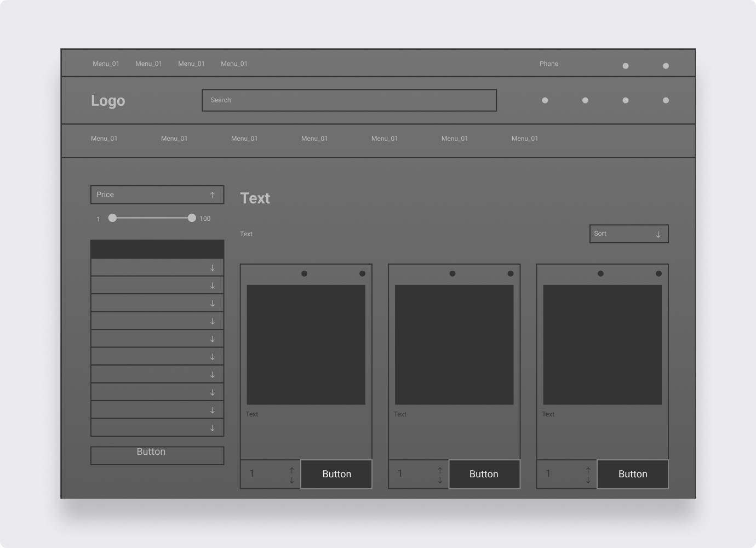Expand the second filter row in the sidebar list
This screenshot has width=756, height=548.
(157, 285)
